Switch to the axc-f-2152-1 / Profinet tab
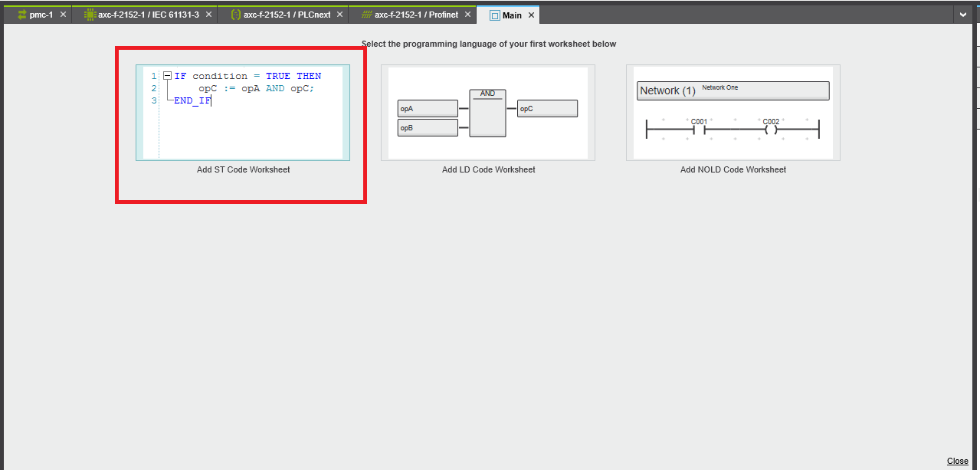Image resolution: width=980 pixels, height=470 pixels. coord(416,15)
